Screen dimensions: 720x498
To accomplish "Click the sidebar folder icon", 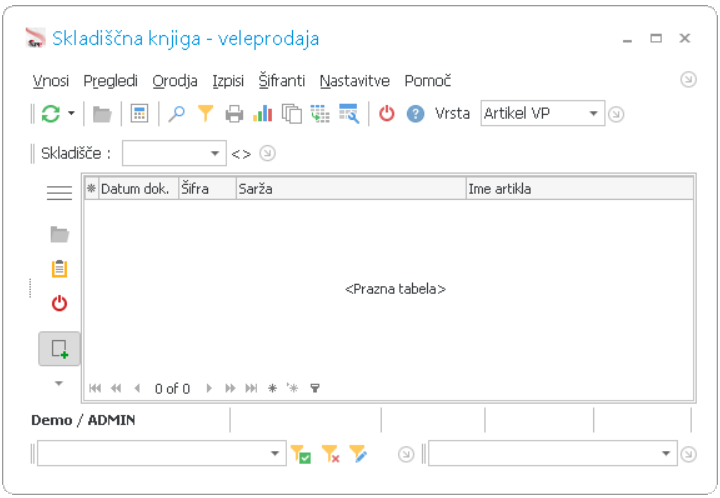I will pyautogui.click(x=59, y=234).
